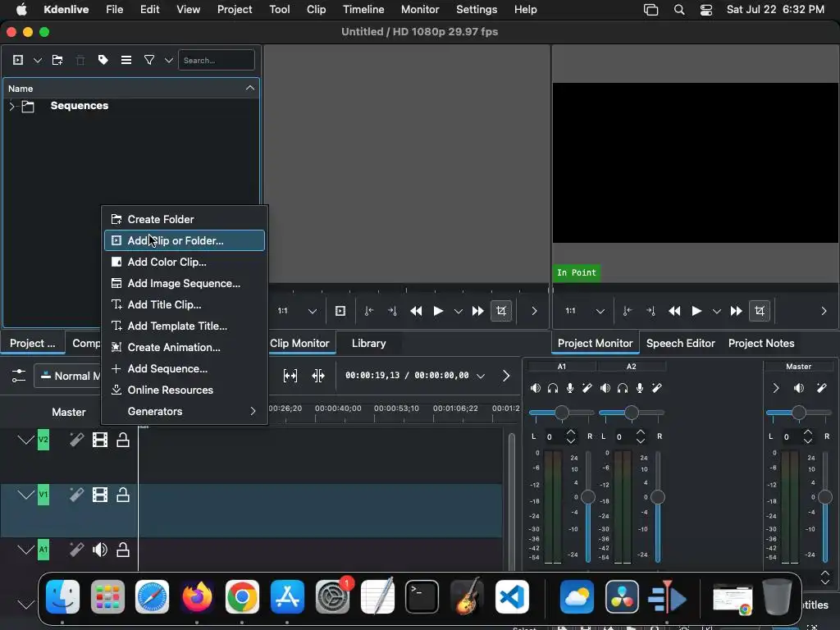Click the filter funnel icon in bin

pyautogui.click(x=149, y=60)
